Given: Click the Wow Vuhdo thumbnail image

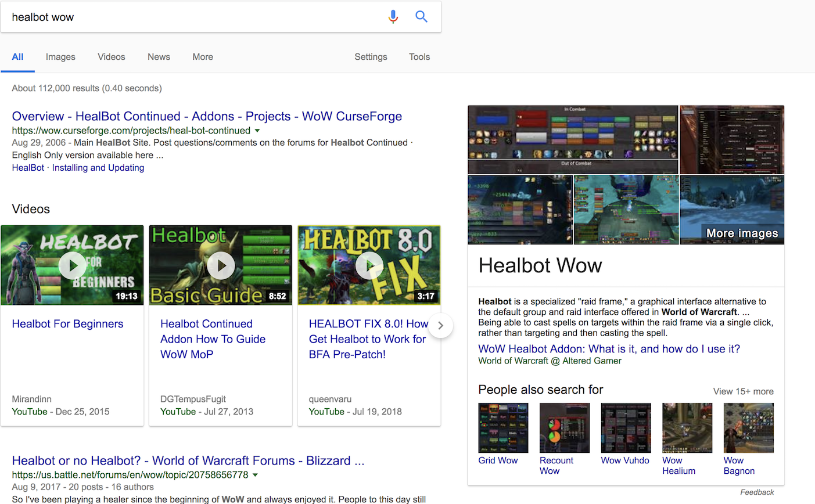Looking at the screenshot, I should pyautogui.click(x=626, y=428).
